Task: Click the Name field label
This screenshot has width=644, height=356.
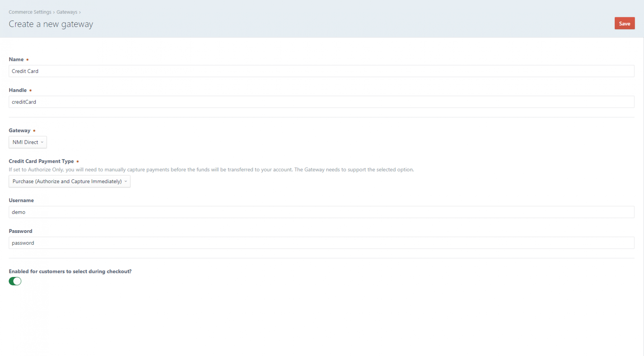Action: [x=16, y=59]
